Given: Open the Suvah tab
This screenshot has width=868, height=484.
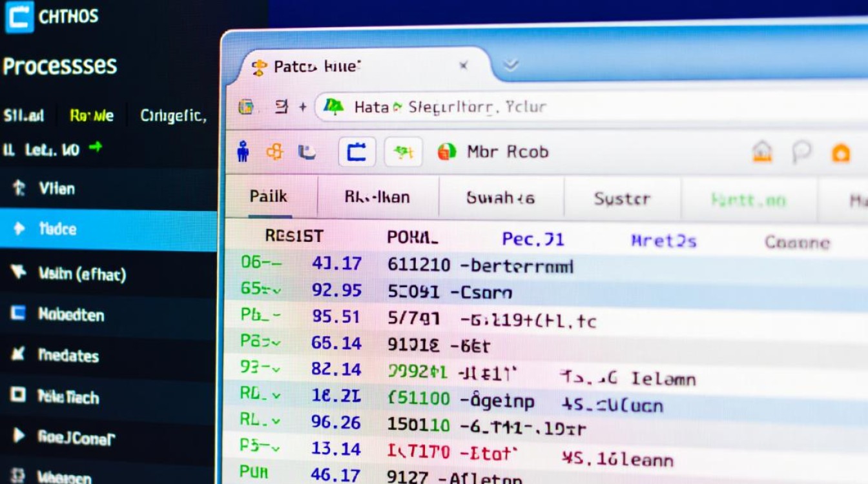Looking at the screenshot, I should coord(501,198).
